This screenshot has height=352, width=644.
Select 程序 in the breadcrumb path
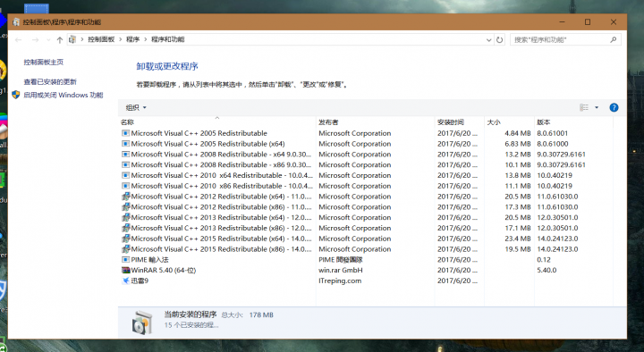point(132,39)
